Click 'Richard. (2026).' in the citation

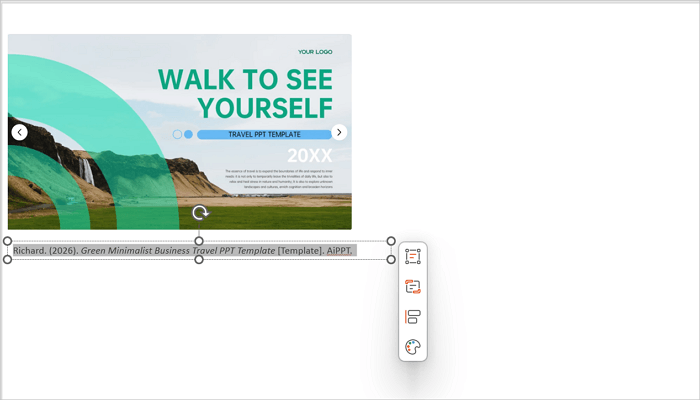[x=46, y=251]
